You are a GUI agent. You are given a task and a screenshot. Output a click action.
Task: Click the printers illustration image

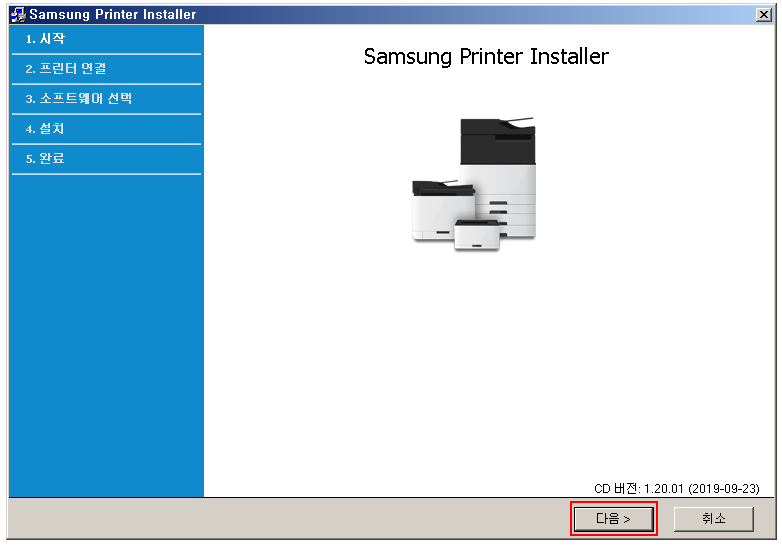[x=474, y=183]
